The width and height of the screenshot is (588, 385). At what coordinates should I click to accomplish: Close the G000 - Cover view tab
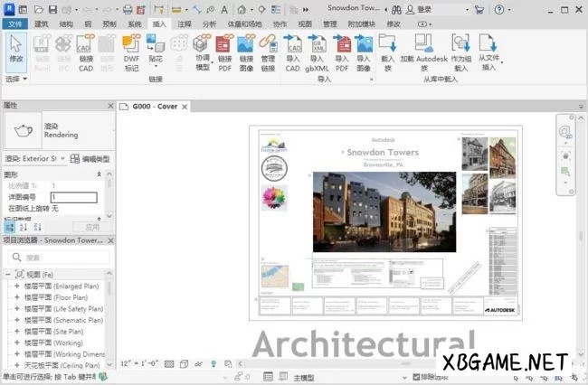(185, 106)
